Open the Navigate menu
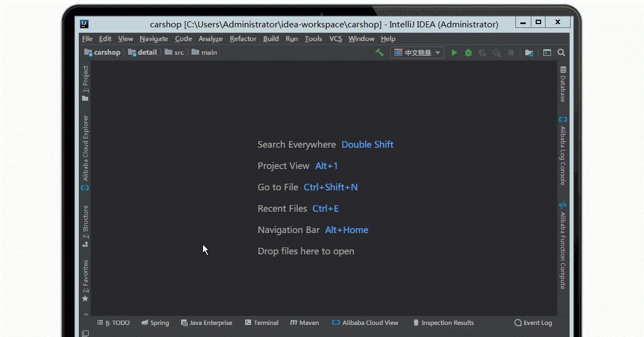 154,39
